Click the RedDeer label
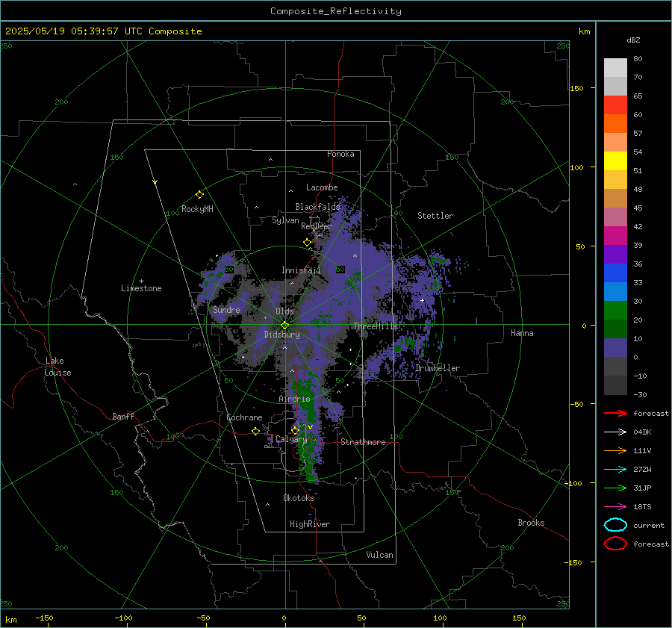The height and width of the screenshot is (628, 672). coord(317,226)
